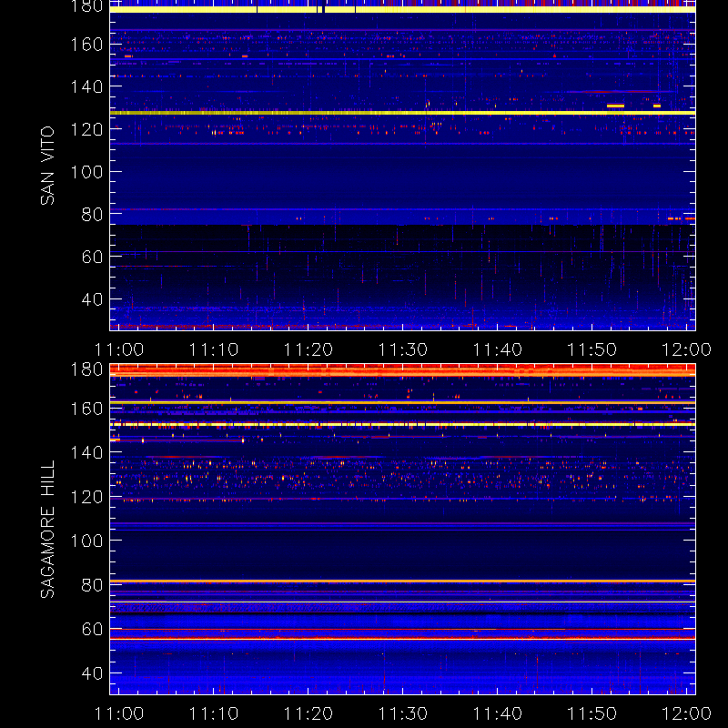The image size is (728, 728).
Task: Click 11:30 time label below San Vito plot
Action: coord(403,349)
